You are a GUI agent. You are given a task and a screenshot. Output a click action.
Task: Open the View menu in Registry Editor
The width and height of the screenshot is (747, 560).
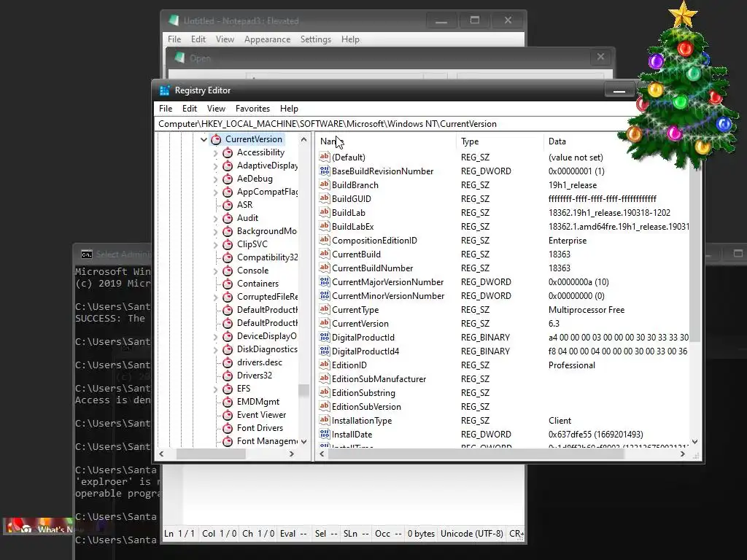tap(216, 109)
